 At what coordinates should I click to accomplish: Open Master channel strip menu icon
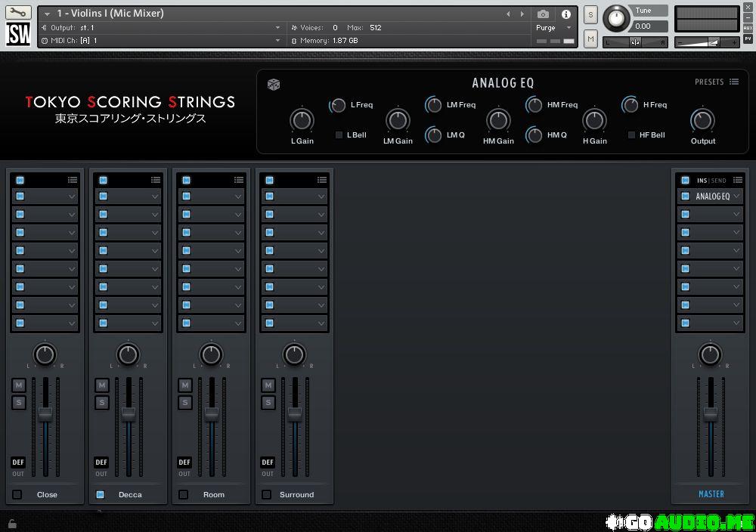(x=738, y=180)
